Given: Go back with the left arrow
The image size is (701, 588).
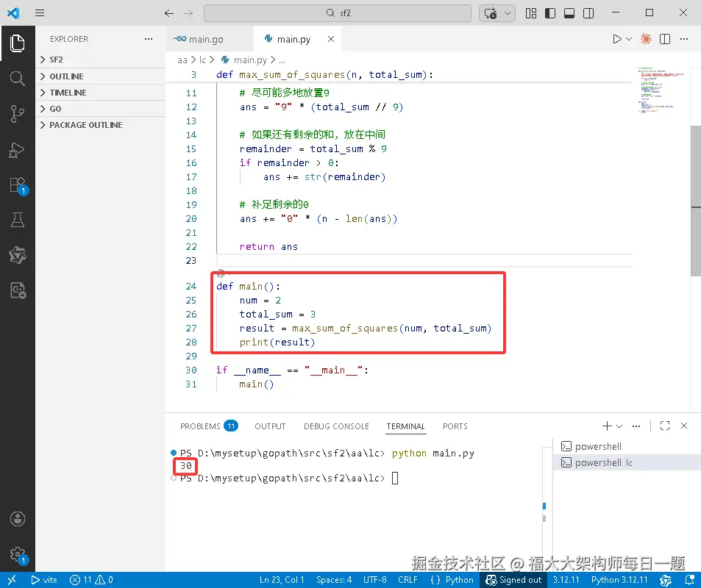Looking at the screenshot, I should (x=169, y=13).
